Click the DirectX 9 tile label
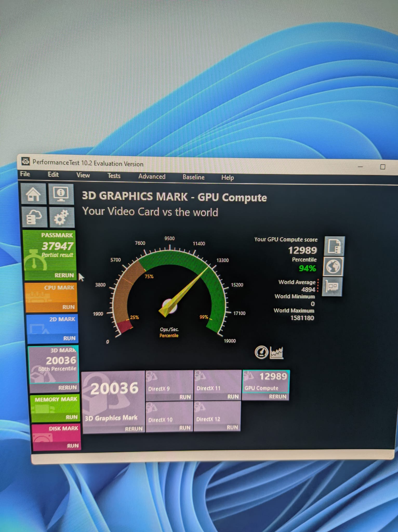The width and height of the screenshot is (398, 532). pyautogui.click(x=159, y=389)
